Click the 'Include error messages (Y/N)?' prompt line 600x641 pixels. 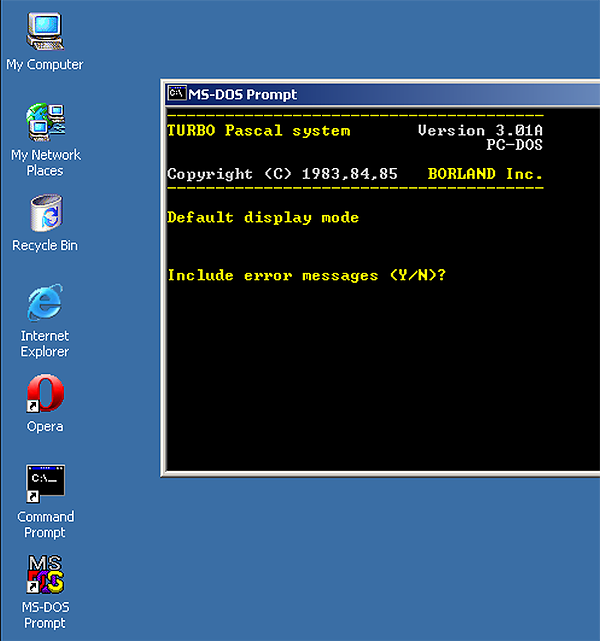point(307,275)
